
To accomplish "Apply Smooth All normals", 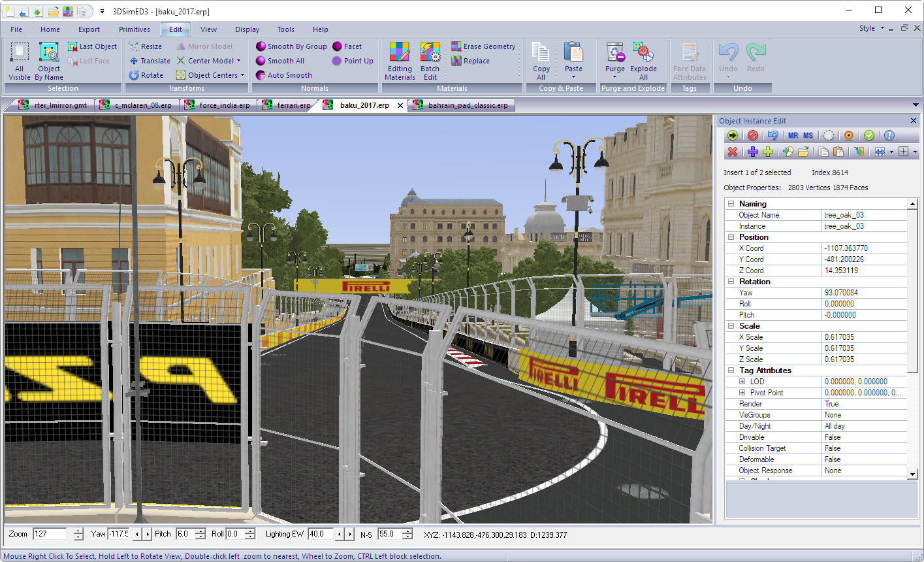I will (x=280, y=61).
